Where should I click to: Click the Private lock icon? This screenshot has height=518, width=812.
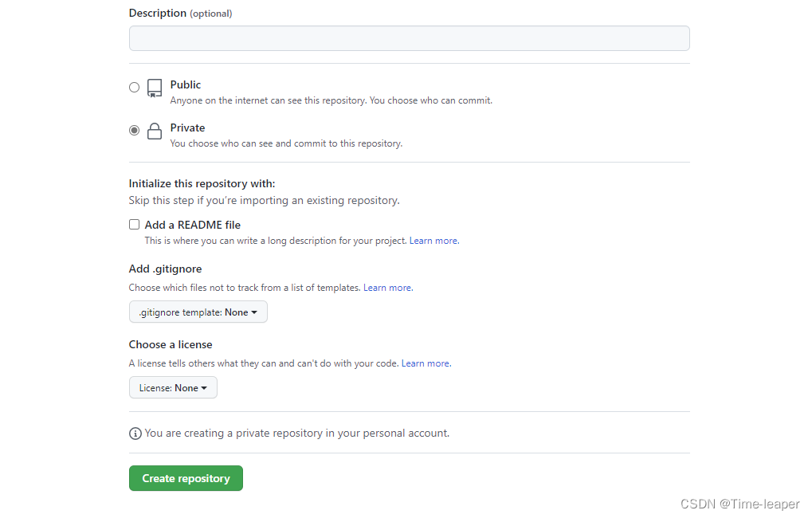[x=155, y=131]
